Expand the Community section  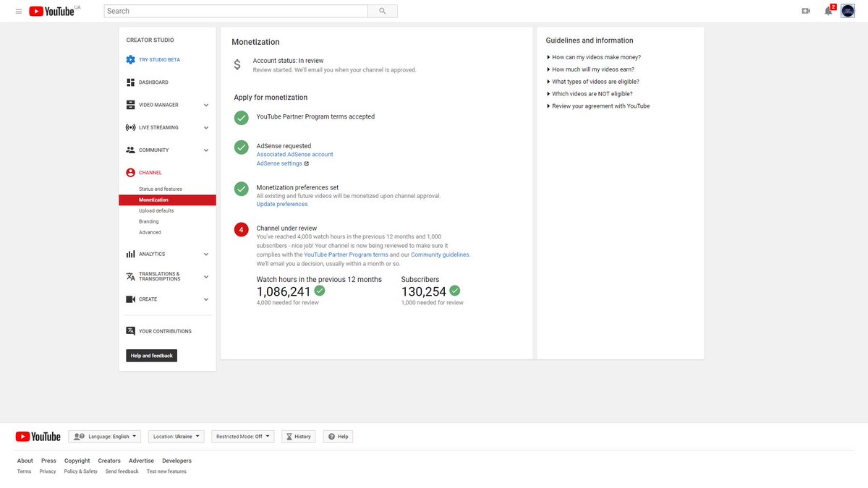206,150
